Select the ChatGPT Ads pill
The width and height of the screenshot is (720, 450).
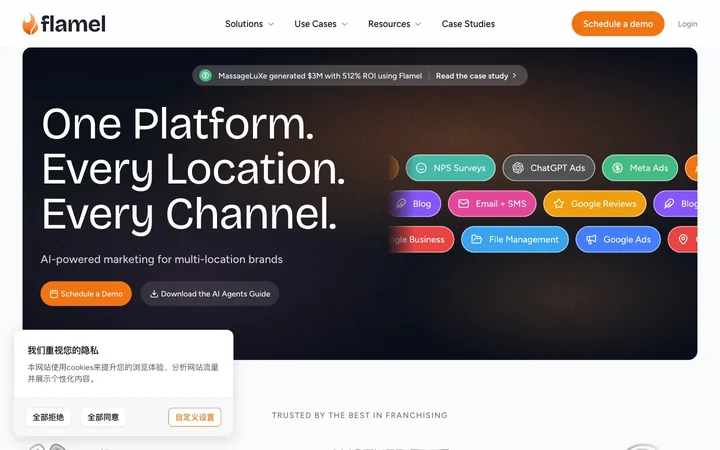coord(549,168)
